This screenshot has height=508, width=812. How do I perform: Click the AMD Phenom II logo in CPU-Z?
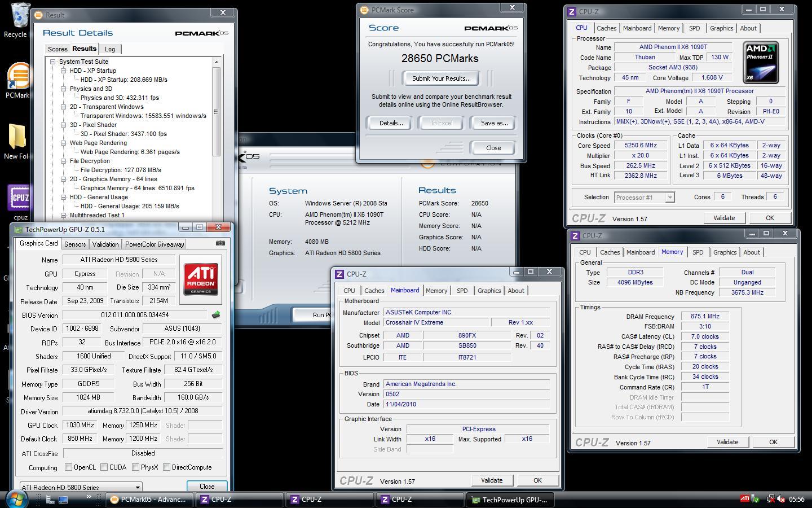[761, 62]
